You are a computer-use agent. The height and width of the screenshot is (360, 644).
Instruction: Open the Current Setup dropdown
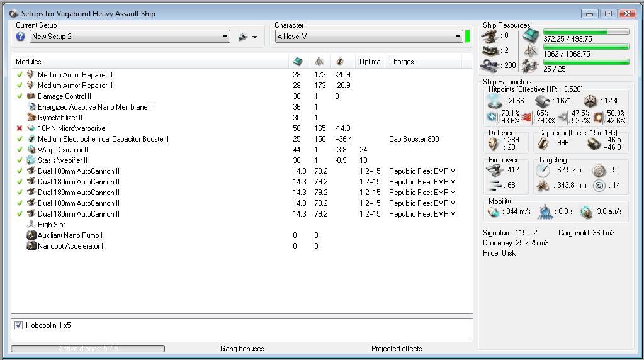[130, 37]
